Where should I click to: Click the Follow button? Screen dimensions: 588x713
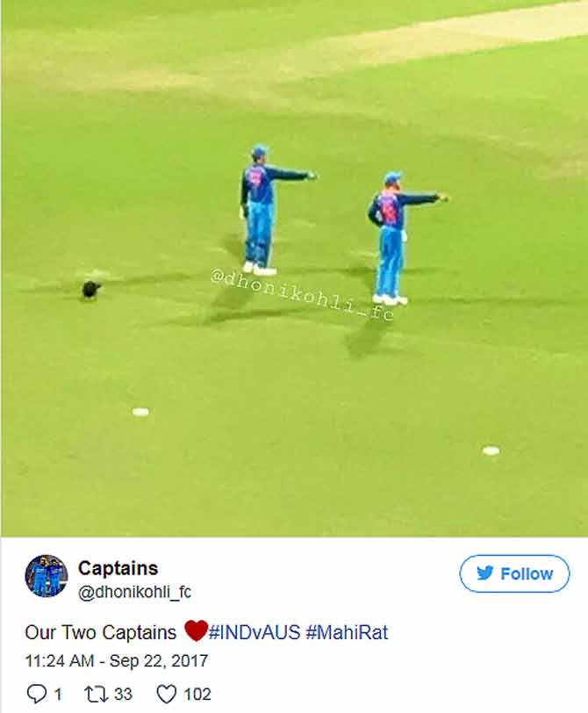click(514, 573)
